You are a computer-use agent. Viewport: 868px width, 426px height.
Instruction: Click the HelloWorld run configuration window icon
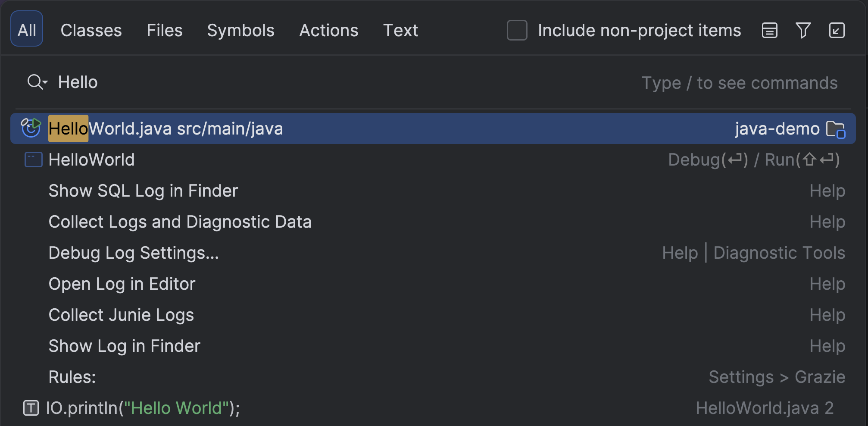[x=33, y=160]
